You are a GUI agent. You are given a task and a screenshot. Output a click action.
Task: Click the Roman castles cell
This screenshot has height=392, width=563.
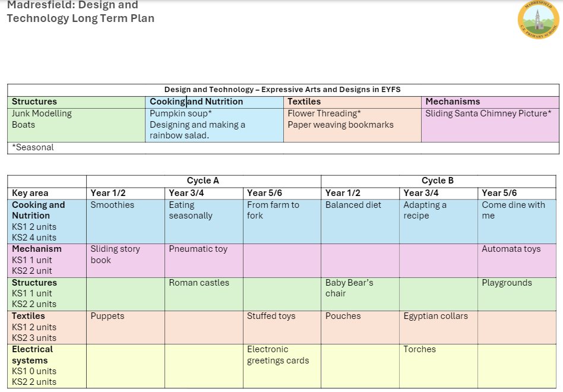(198, 283)
